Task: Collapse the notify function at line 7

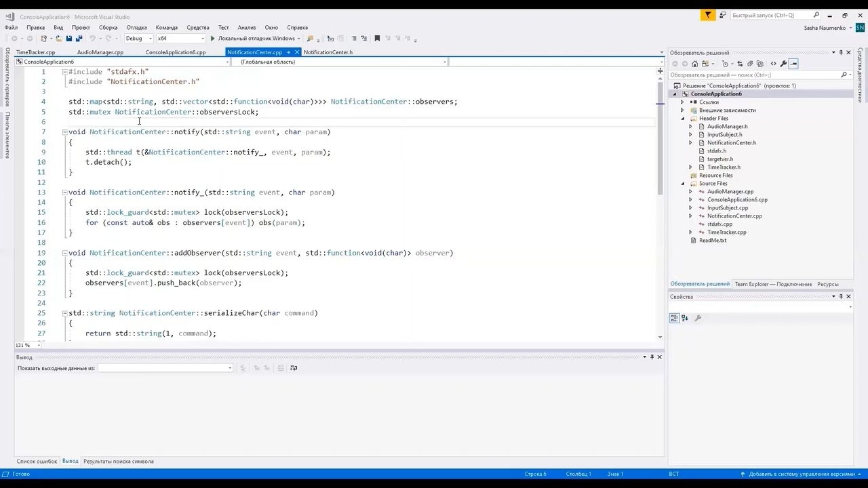Action: [64, 132]
